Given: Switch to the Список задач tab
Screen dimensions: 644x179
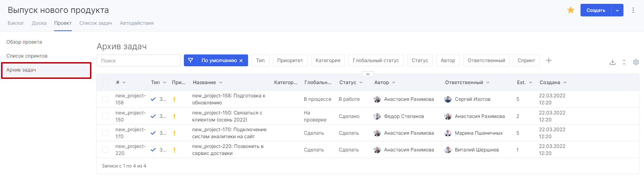Looking at the screenshot, I should pos(96,23).
